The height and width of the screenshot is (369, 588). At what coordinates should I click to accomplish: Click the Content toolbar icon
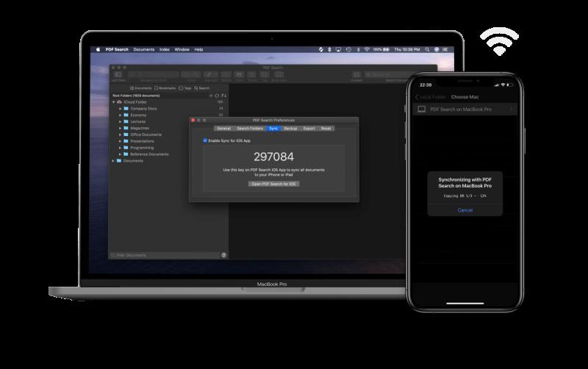(x=356, y=75)
